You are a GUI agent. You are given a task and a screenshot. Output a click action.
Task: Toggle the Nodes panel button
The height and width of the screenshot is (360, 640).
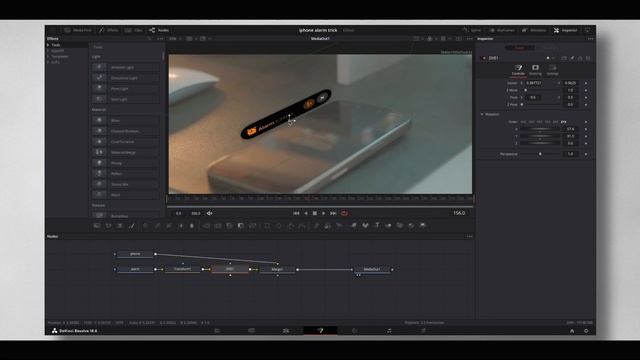(x=159, y=30)
